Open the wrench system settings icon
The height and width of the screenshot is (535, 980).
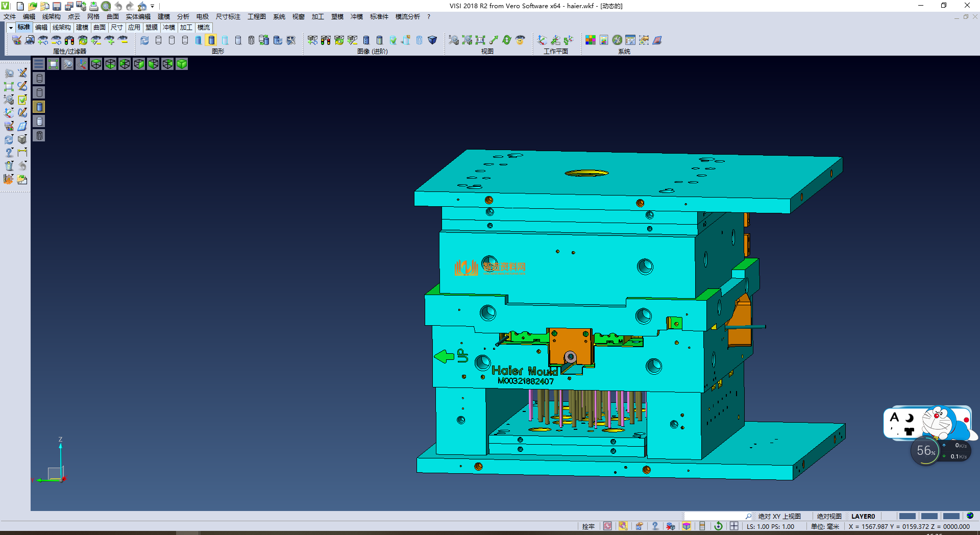[617, 40]
